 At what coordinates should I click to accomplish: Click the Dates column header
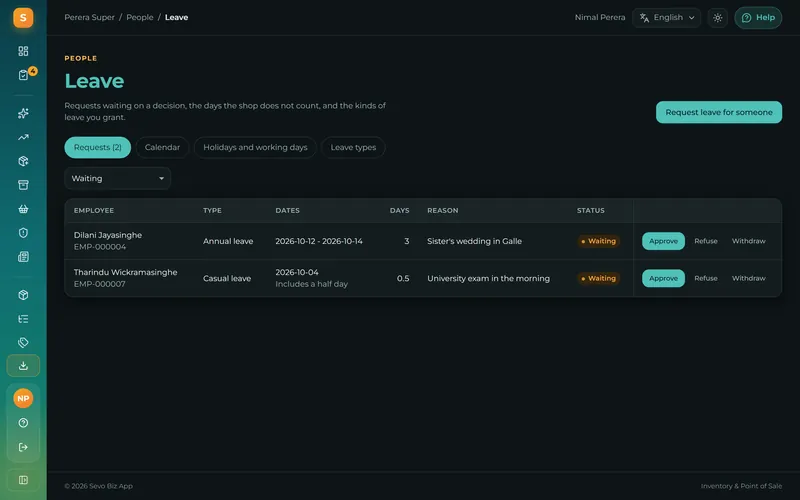(x=287, y=210)
